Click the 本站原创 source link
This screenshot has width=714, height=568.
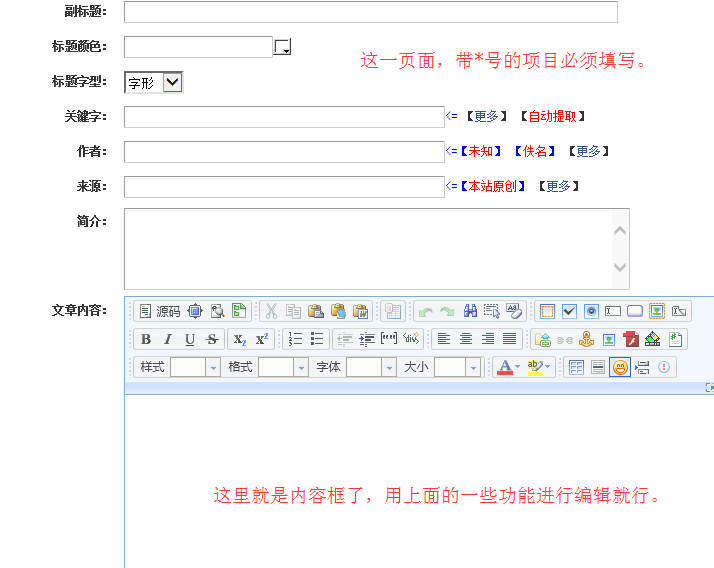point(492,186)
